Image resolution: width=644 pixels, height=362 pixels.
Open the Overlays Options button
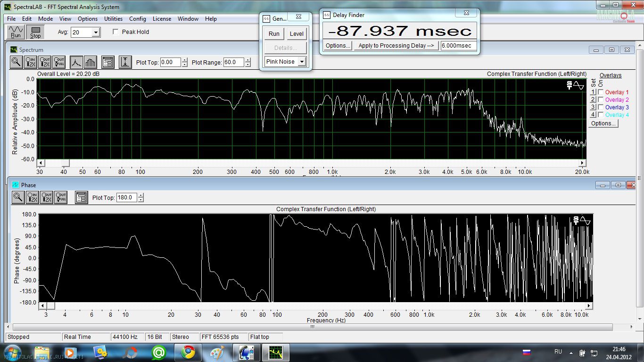coord(603,123)
